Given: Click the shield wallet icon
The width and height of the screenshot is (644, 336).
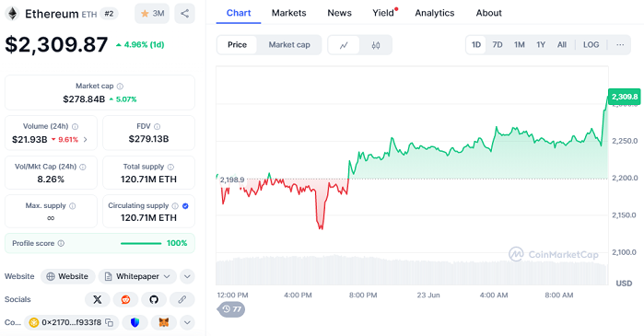Looking at the screenshot, I should [135, 322].
